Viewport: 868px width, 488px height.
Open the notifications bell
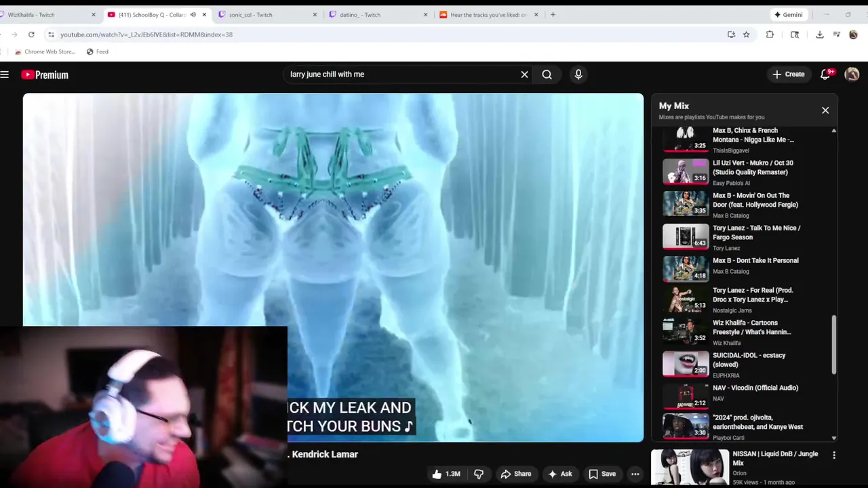[x=825, y=75]
